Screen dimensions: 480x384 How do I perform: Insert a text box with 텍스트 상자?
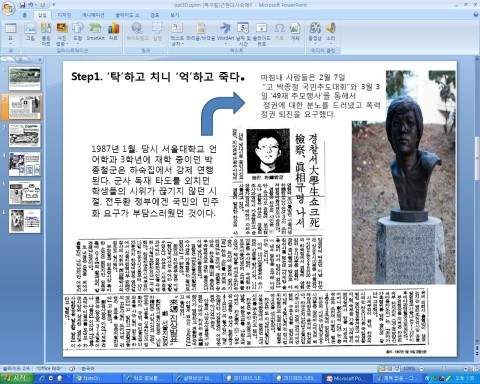pos(177,33)
